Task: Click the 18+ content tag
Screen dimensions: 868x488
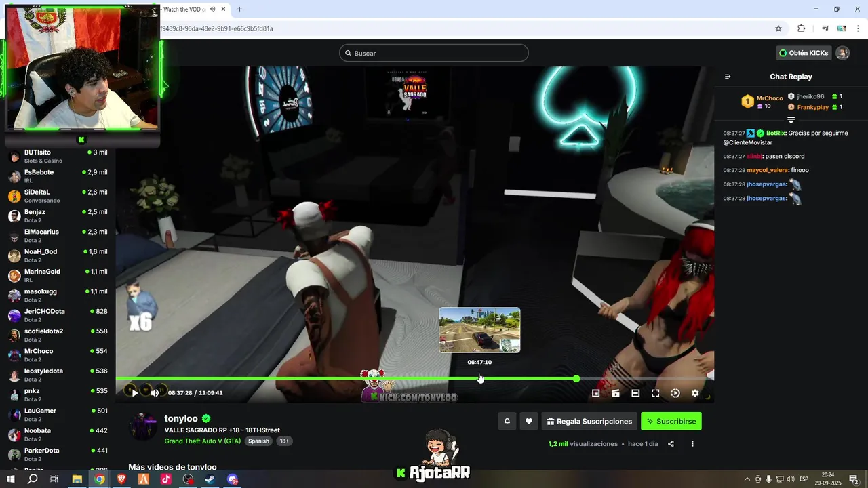Action: (x=284, y=441)
